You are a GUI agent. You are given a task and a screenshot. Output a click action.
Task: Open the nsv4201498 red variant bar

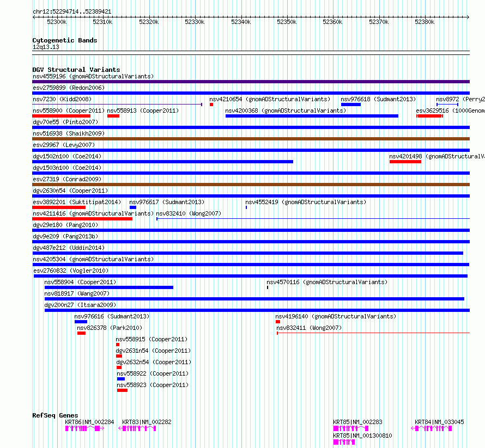(x=405, y=162)
